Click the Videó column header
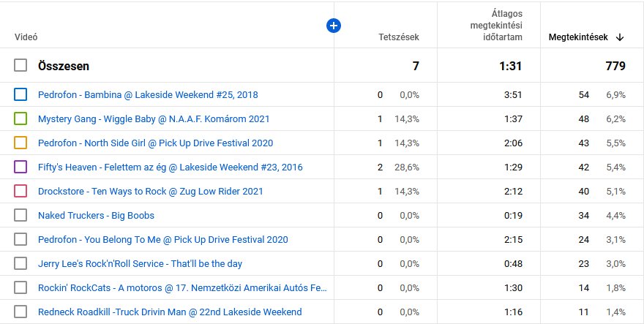644x324 pixels. click(x=26, y=37)
